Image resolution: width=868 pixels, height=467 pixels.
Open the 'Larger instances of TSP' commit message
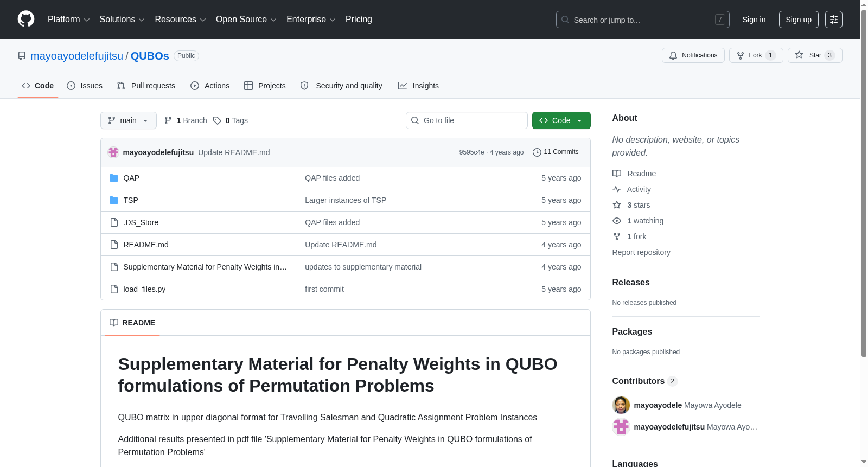point(346,200)
